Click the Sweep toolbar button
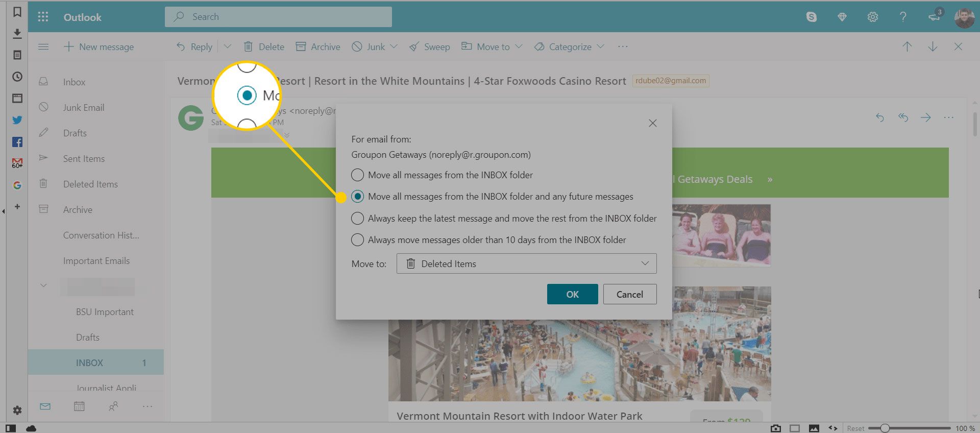The image size is (980, 433). coord(430,46)
